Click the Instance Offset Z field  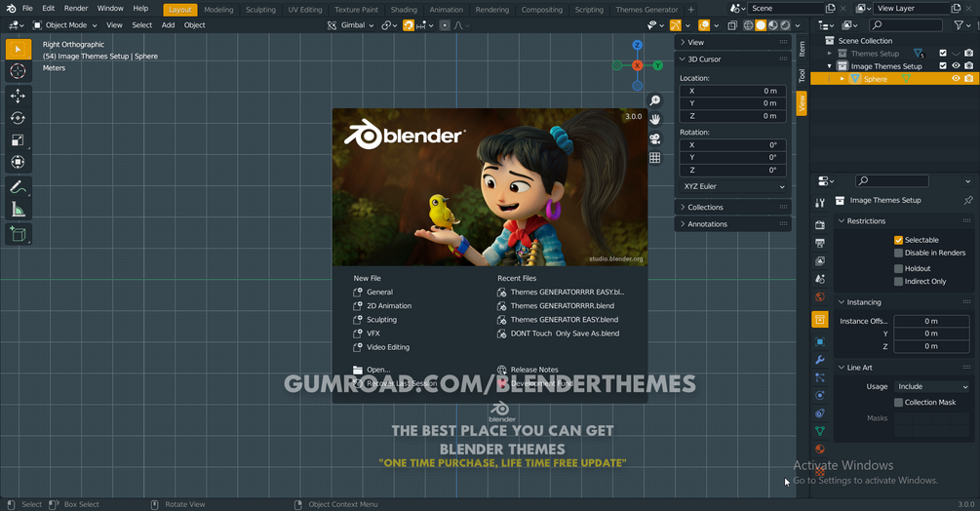931,346
